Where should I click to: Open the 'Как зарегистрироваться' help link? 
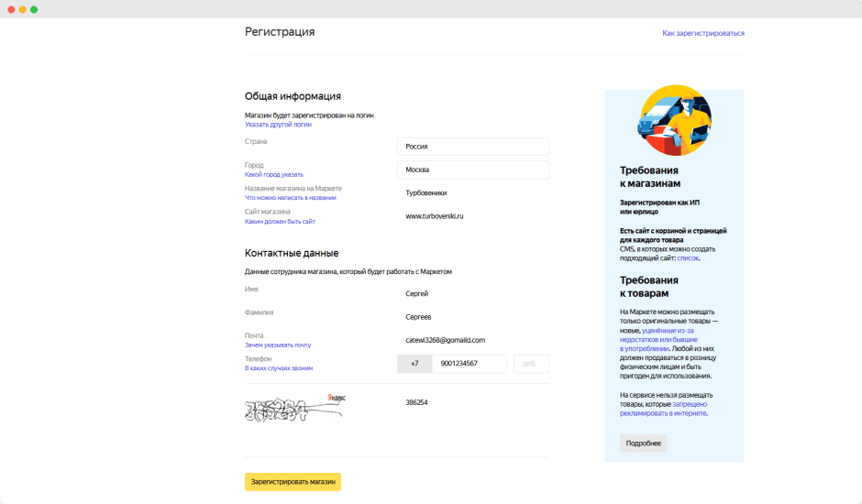(x=703, y=33)
